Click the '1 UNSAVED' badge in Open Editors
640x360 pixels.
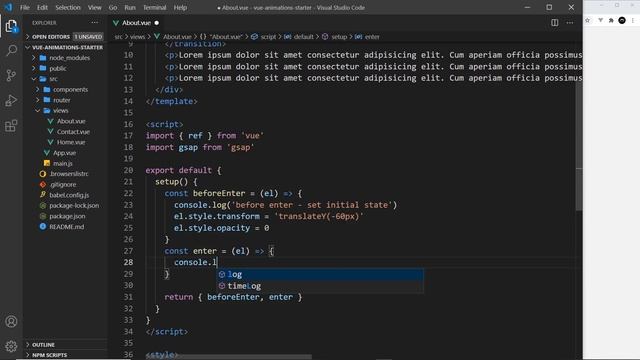point(88,37)
